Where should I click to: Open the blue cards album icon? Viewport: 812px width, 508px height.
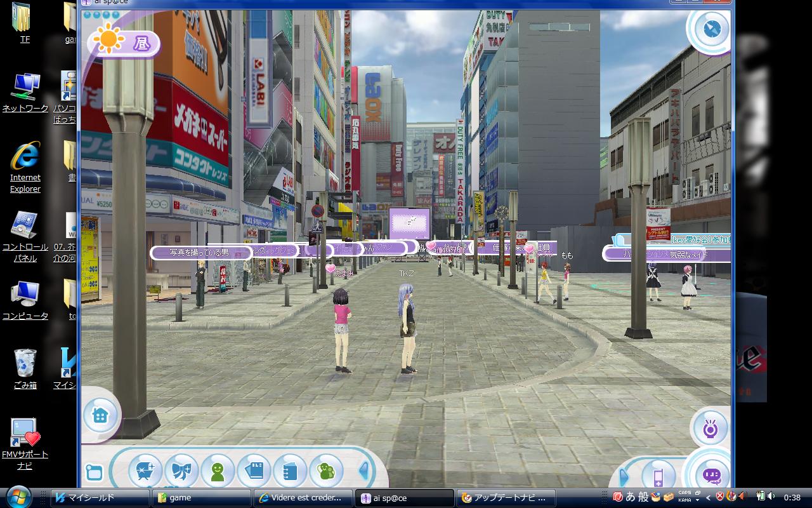(x=254, y=472)
